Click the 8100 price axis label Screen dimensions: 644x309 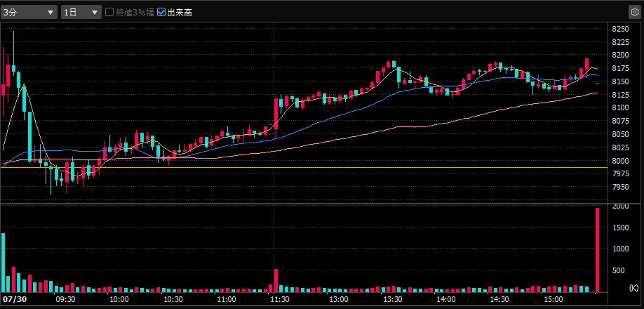(x=620, y=107)
